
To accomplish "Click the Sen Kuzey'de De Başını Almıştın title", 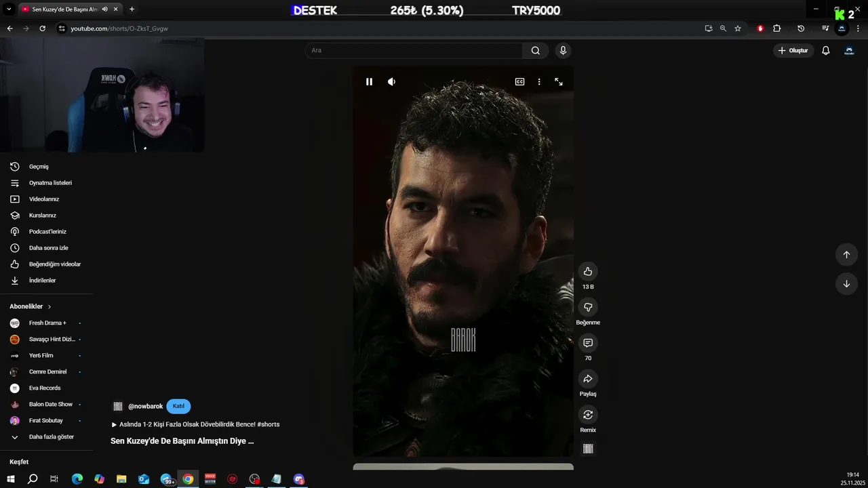I will [x=182, y=441].
